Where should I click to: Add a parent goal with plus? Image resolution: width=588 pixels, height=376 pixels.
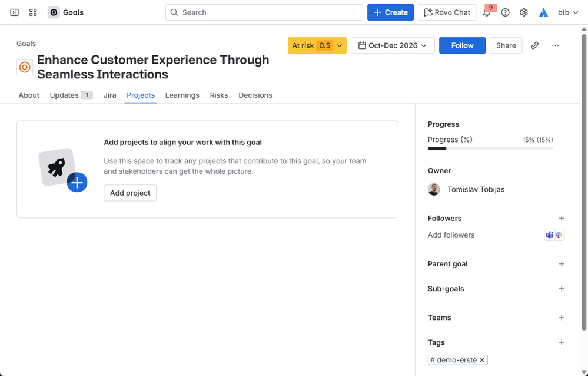pos(562,264)
